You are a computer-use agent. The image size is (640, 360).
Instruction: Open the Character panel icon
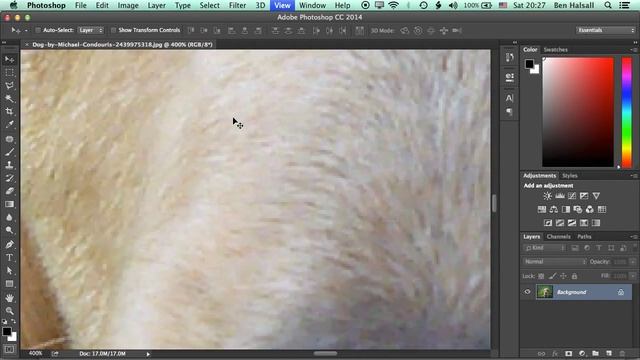[x=509, y=98]
